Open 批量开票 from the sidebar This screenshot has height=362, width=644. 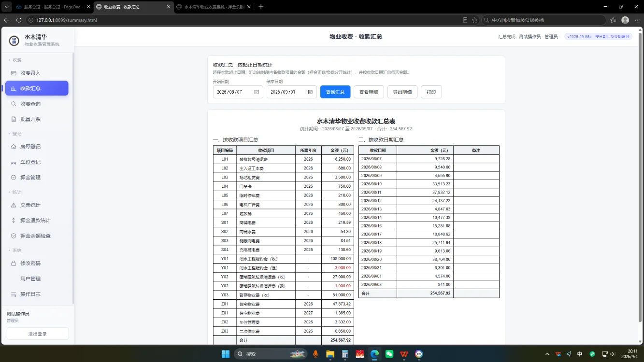[x=37, y=119]
